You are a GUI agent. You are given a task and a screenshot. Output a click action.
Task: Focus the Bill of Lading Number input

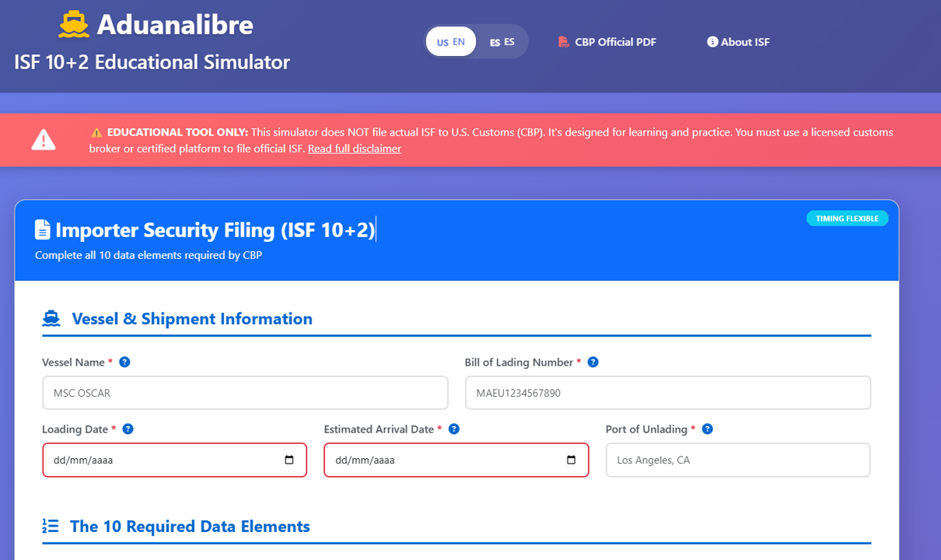667,394
